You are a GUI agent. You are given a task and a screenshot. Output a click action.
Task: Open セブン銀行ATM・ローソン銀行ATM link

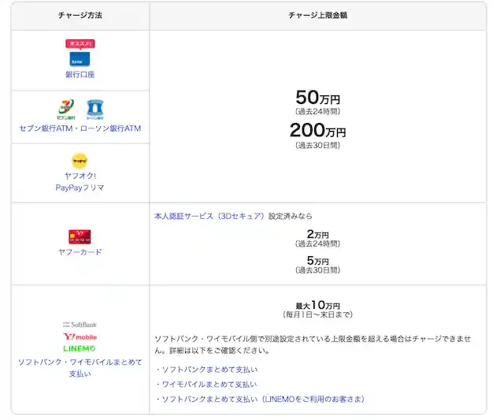pyautogui.click(x=80, y=128)
